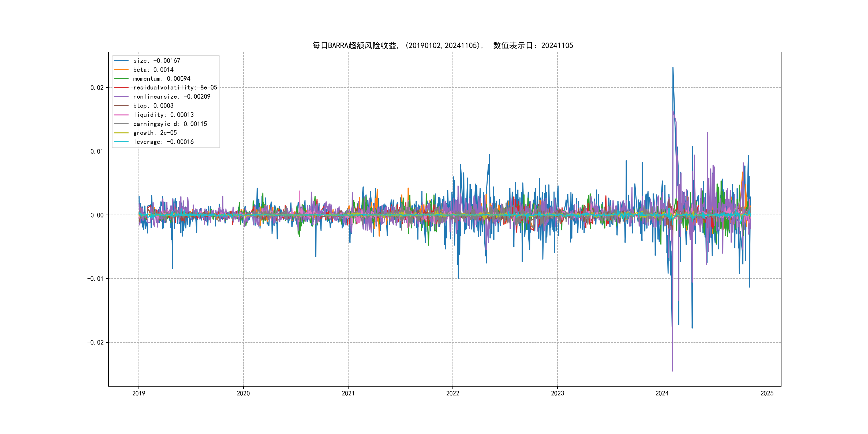Click the -0.02 y-axis tick label
The image size is (868, 434).
pyautogui.click(x=95, y=342)
